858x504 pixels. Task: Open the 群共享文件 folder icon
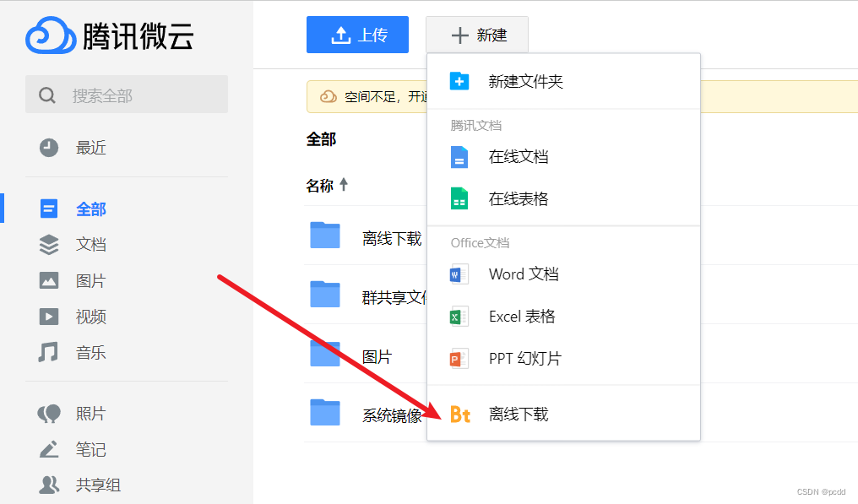[x=325, y=295]
